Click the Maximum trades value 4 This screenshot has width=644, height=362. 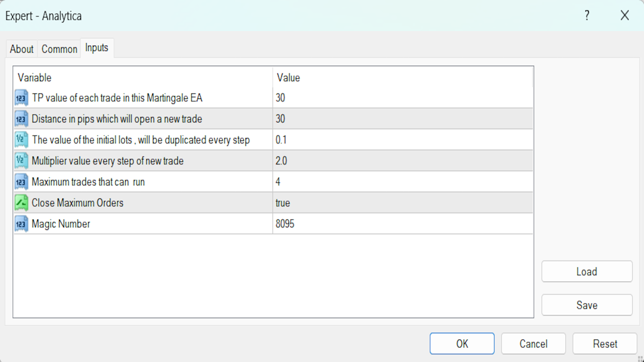point(278,182)
